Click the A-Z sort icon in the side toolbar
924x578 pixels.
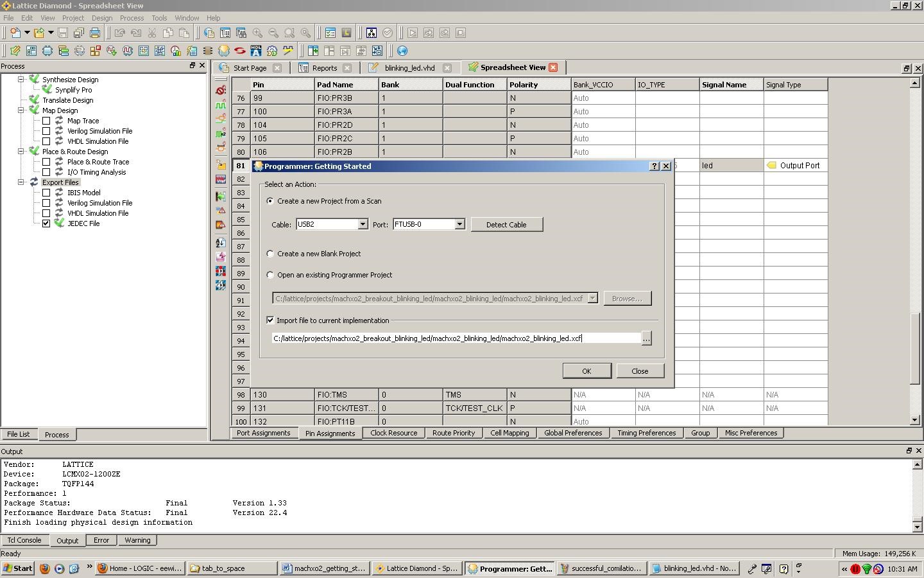(x=221, y=243)
